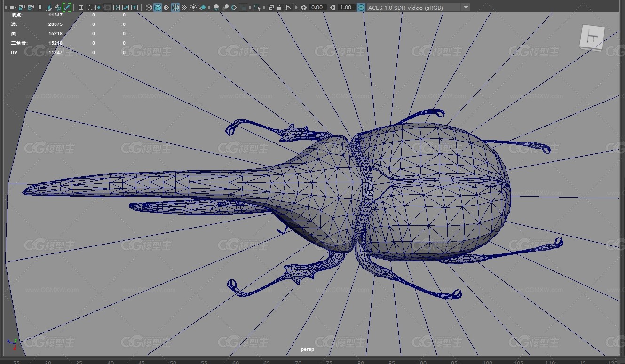
Task: Switch to Wireframe shading cube icon
Action: [149, 8]
